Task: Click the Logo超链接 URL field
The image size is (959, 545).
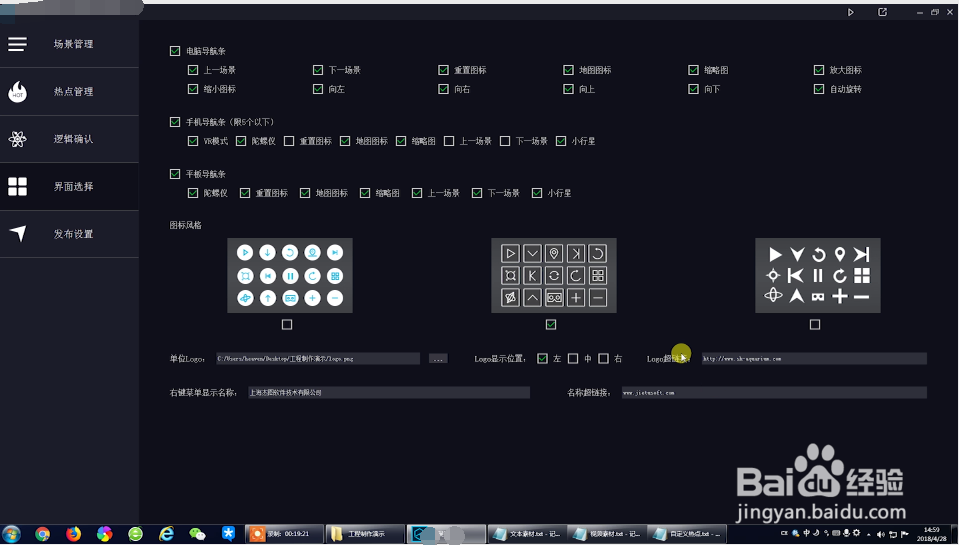Action: (814, 359)
